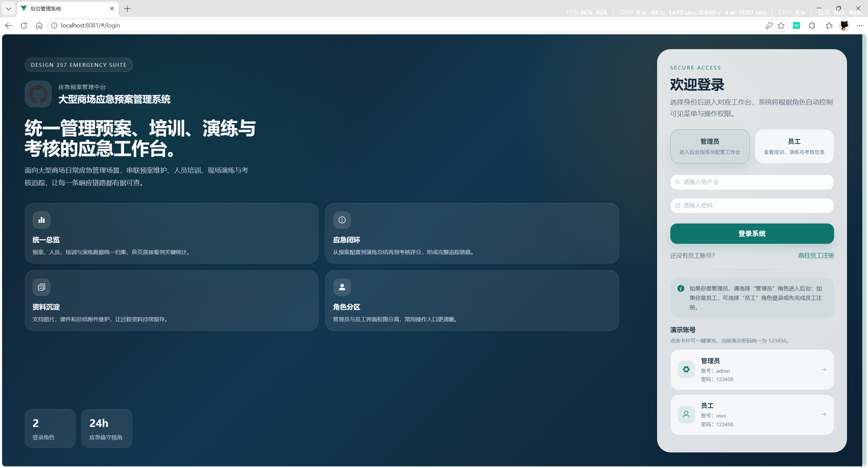Click the page vertical scrollbar

[x=865, y=237]
